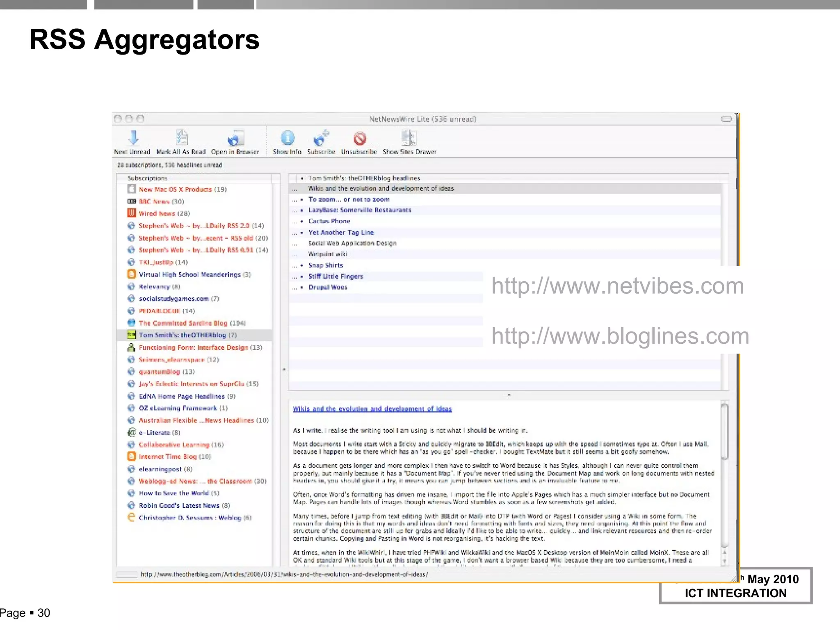
Task: Click the Subscriptions column header
Action: tap(194, 178)
